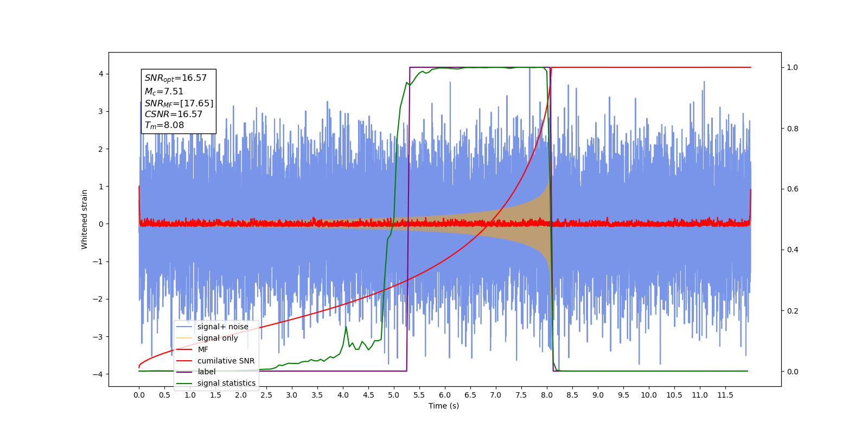Click the 5.5 tick on time axis
This screenshot has width=868, height=434.
coord(419,395)
